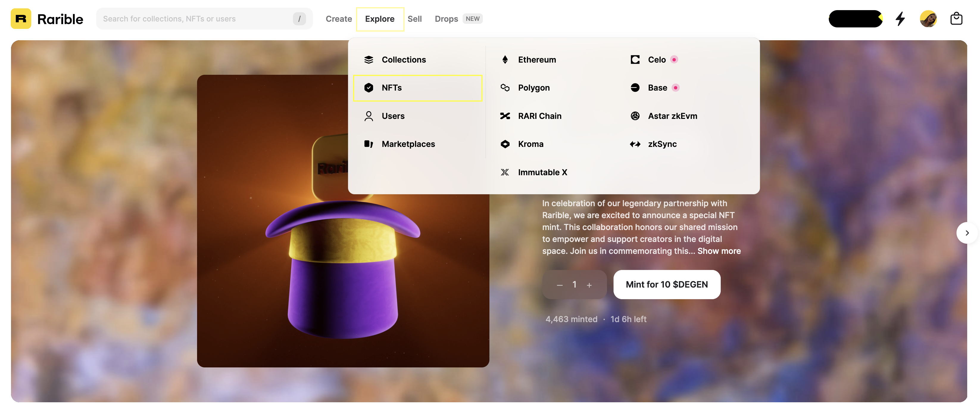
Task: Open the lightning bolt activity icon
Action: (x=900, y=19)
